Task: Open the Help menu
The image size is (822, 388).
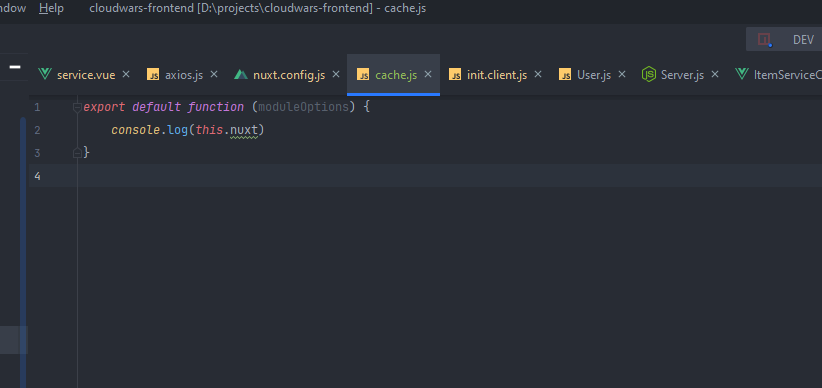Action: click(x=51, y=8)
